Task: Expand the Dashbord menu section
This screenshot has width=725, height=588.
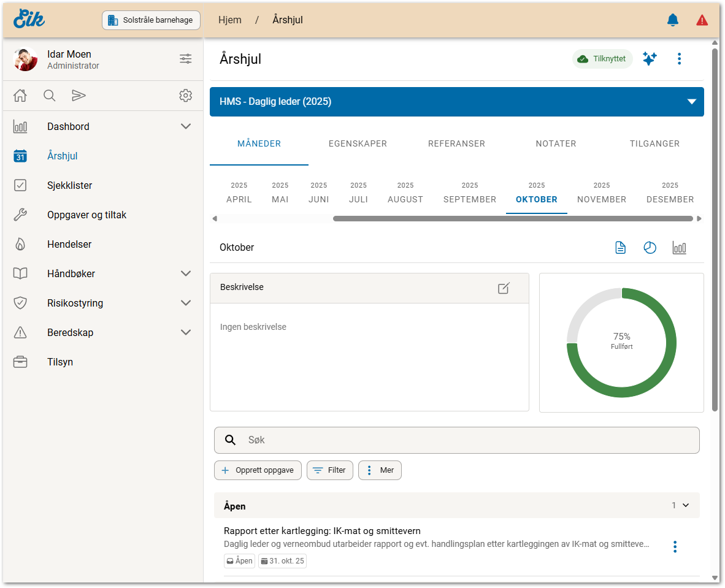Action: (186, 126)
